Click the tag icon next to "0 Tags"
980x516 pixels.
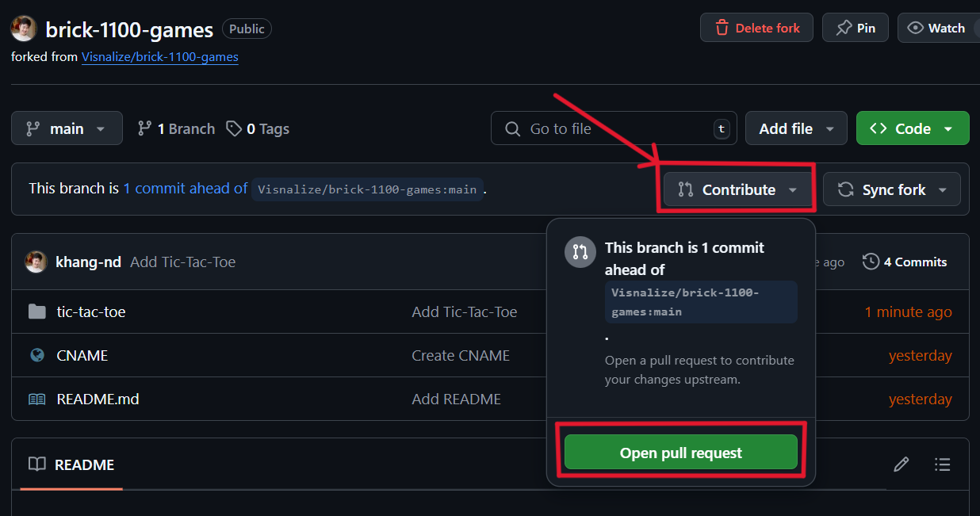pos(233,128)
